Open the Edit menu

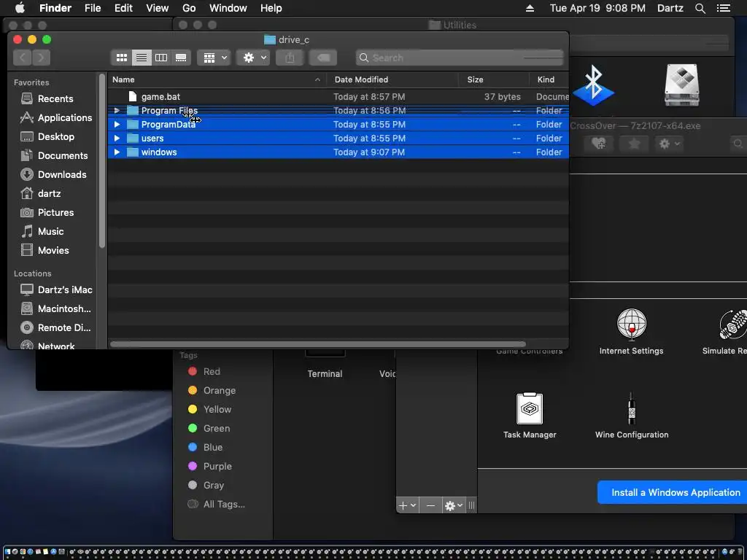[123, 8]
